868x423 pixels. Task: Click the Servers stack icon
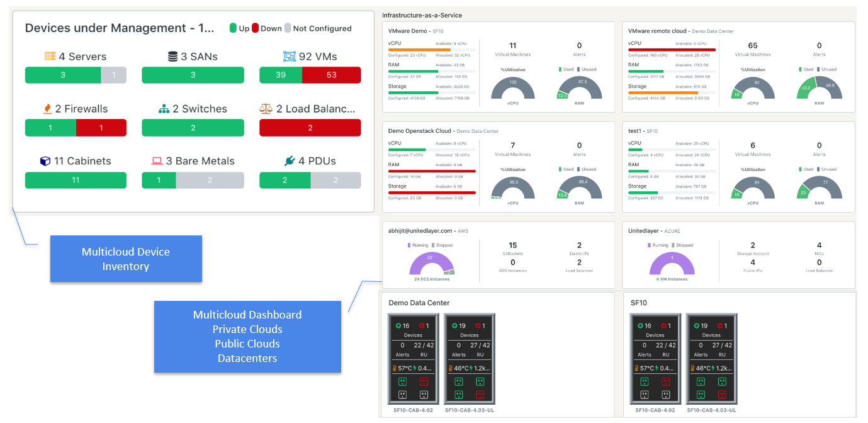point(50,57)
